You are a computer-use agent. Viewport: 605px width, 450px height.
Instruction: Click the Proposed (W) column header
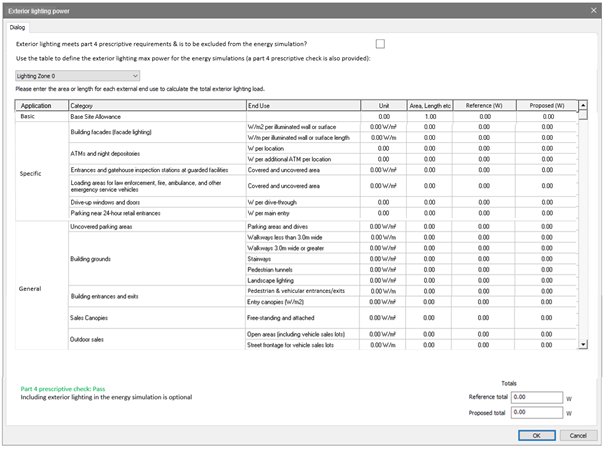547,105
